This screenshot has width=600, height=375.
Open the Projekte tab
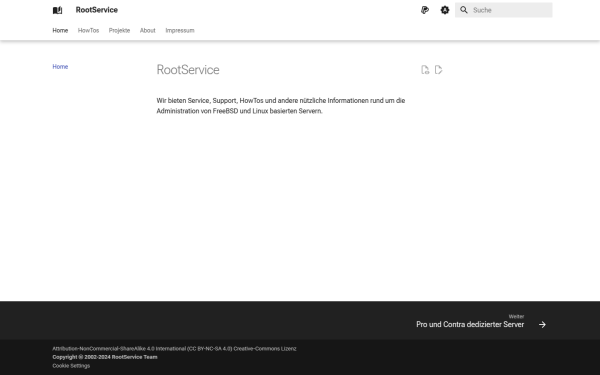pos(119,30)
